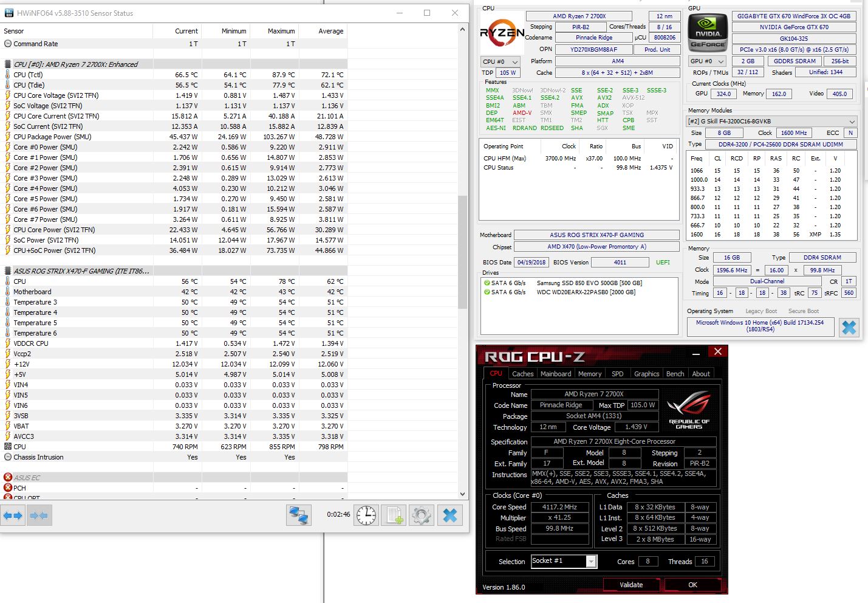Start logging with the file-plus icon
Screen dimensions: 868x603
coord(394,515)
